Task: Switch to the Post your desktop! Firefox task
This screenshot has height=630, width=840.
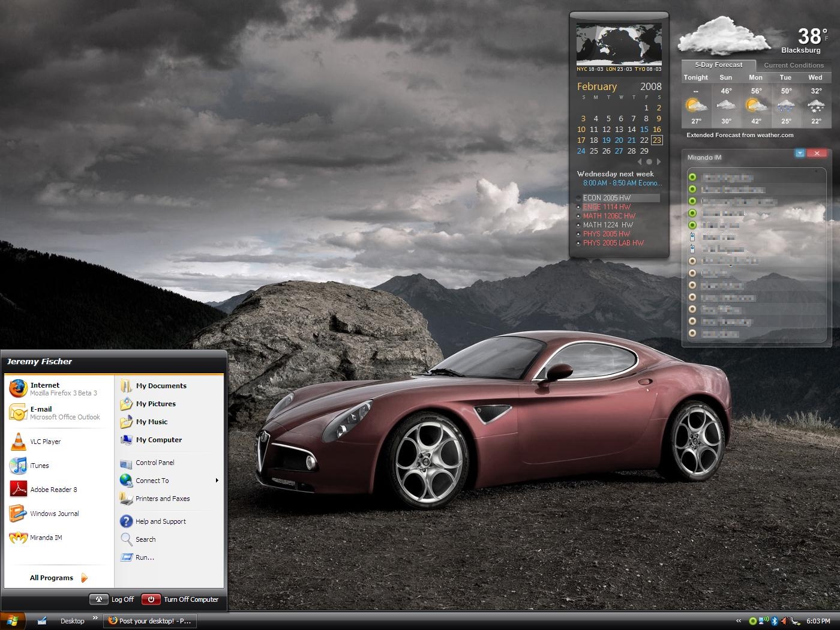Action: point(150,621)
